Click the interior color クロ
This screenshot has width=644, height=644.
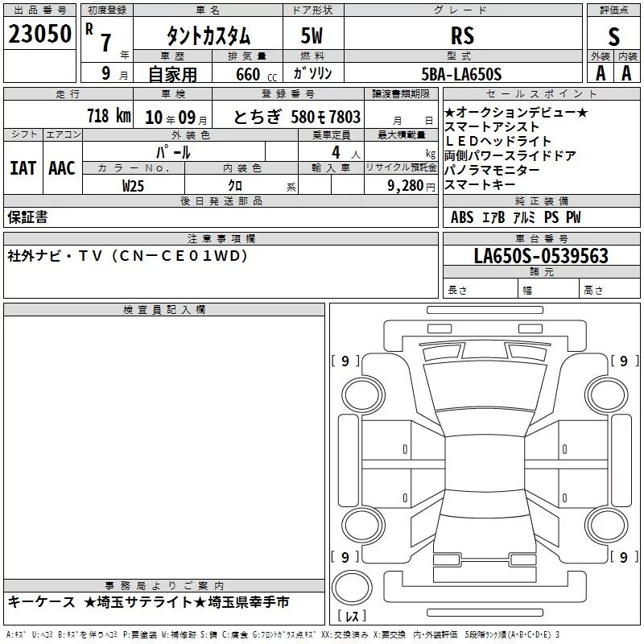(x=235, y=186)
